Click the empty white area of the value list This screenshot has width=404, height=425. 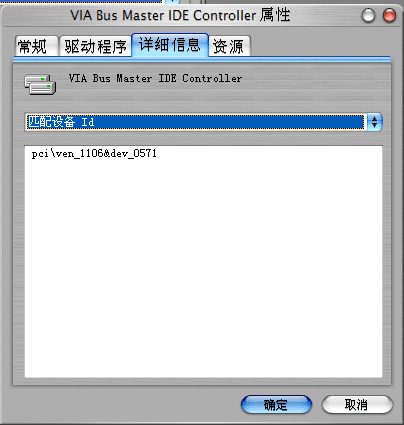(x=203, y=267)
